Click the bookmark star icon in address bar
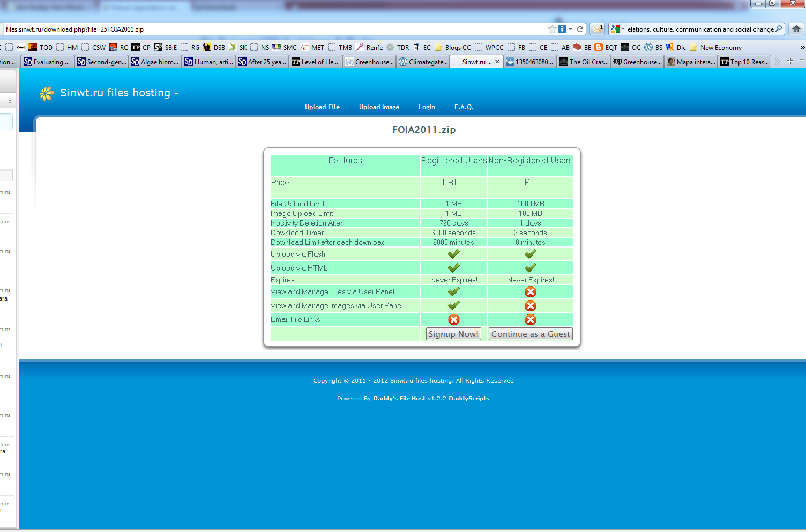This screenshot has height=532, width=806. (552, 29)
